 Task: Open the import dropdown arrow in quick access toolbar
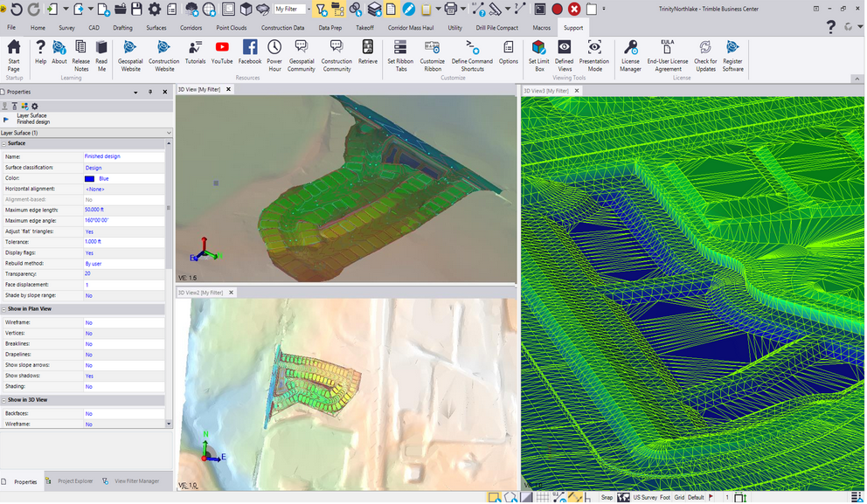[x=66, y=9]
